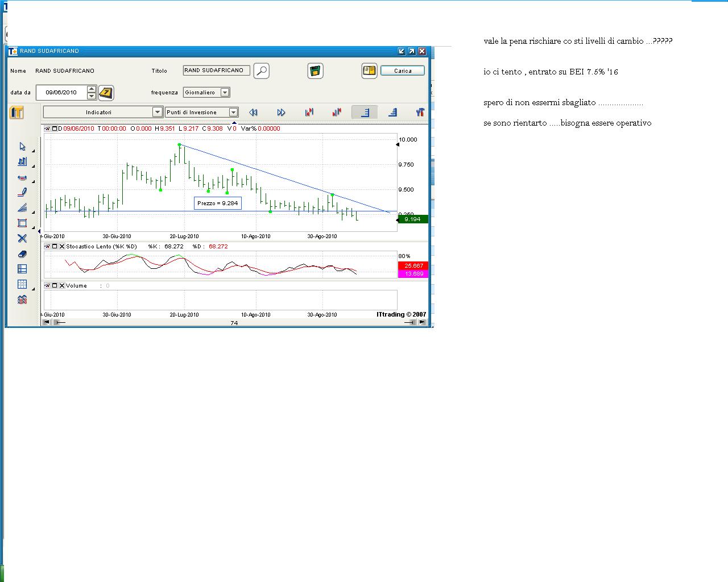Open Volume panel settings icon
The height and width of the screenshot is (582, 728).
[x=47, y=285]
